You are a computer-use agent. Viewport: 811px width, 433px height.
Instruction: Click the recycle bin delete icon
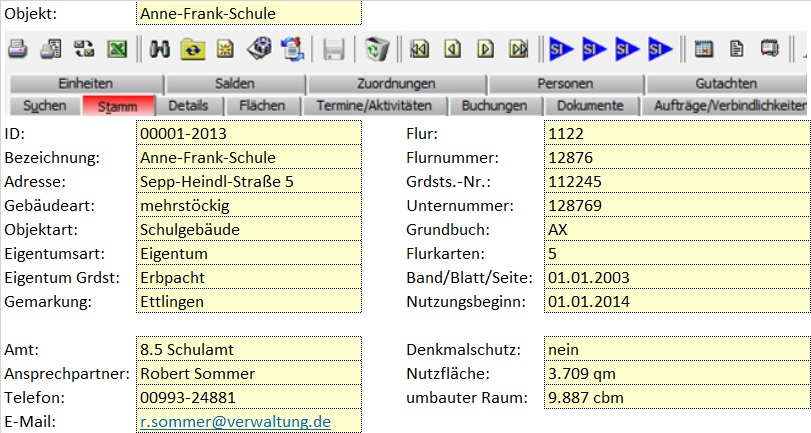(x=376, y=48)
